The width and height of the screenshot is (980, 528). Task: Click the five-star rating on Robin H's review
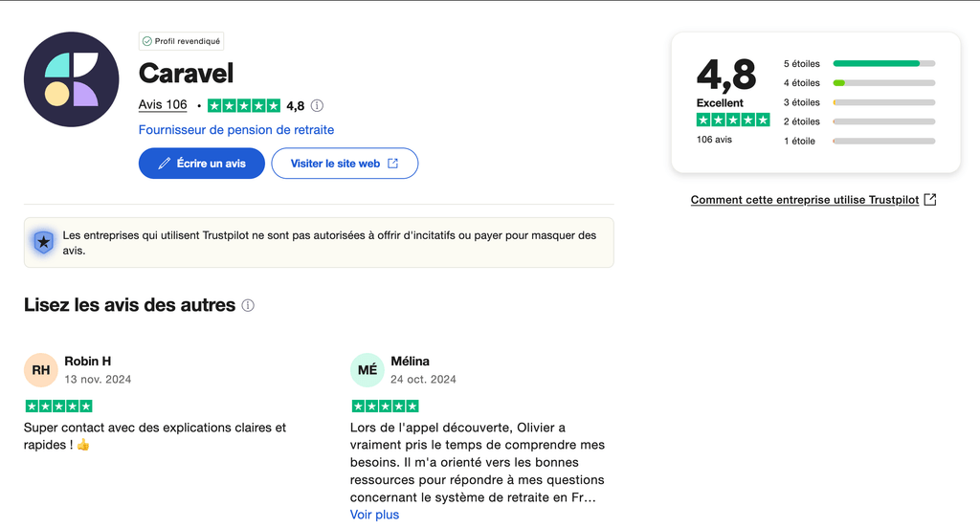pyautogui.click(x=58, y=407)
